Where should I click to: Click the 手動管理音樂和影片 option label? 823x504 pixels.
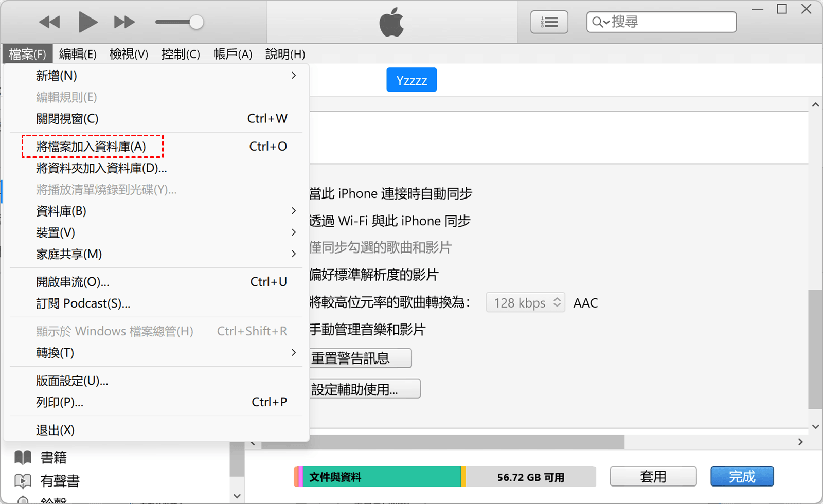tap(367, 329)
